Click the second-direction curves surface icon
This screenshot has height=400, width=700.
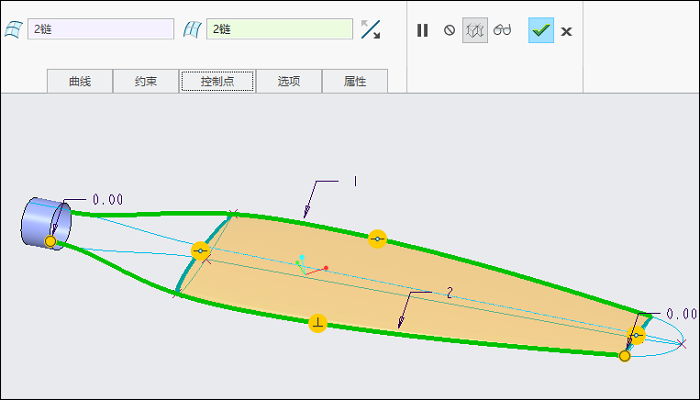(192, 29)
